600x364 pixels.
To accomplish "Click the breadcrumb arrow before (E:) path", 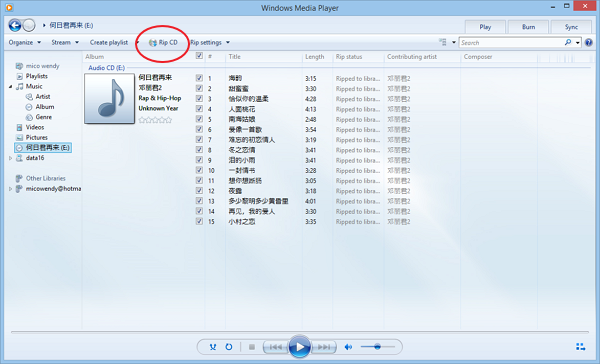I will coord(44,25).
